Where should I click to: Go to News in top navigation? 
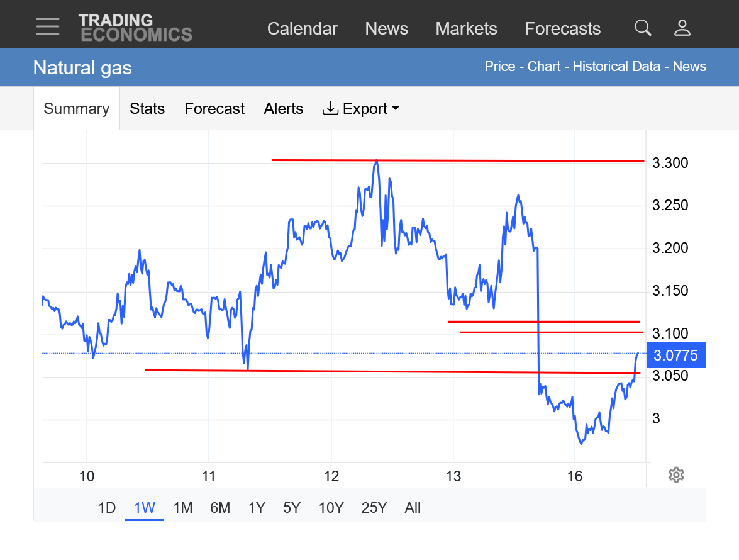click(x=387, y=29)
